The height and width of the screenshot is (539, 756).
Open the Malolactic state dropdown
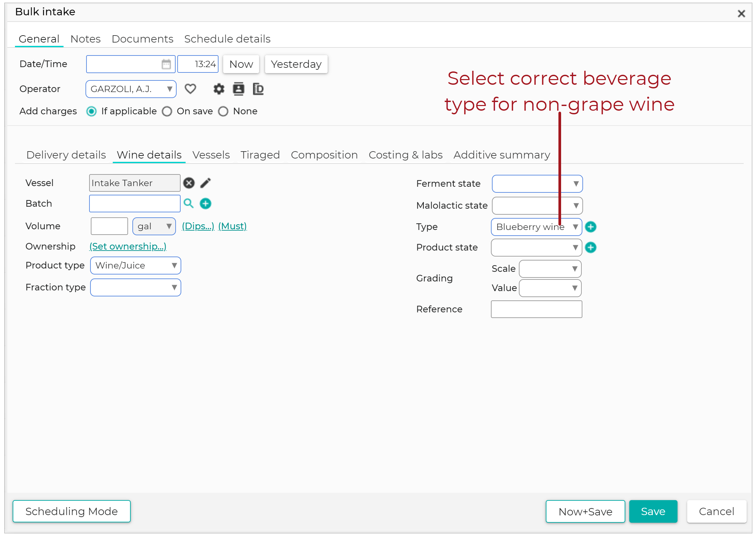[x=537, y=206]
